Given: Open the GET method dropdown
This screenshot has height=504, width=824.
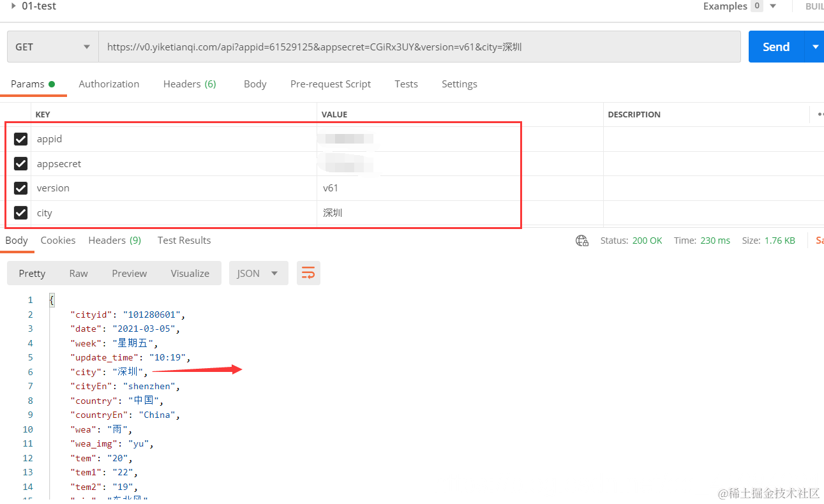Looking at the screenshot, I should (53, 47).
